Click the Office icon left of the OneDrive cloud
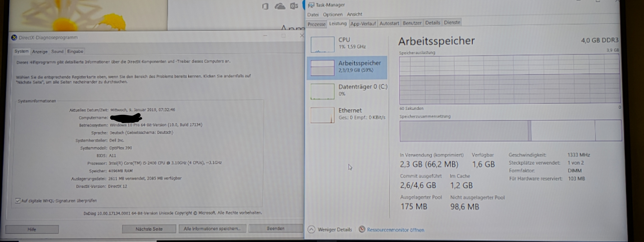 point(265,6)
